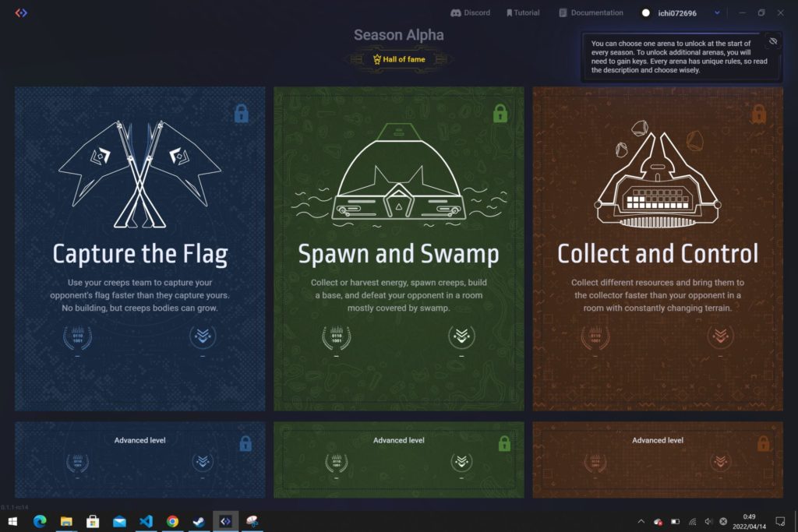
Task: Click the binary laurel rating icon in Capture the Flag
Action: pos(77,337)
